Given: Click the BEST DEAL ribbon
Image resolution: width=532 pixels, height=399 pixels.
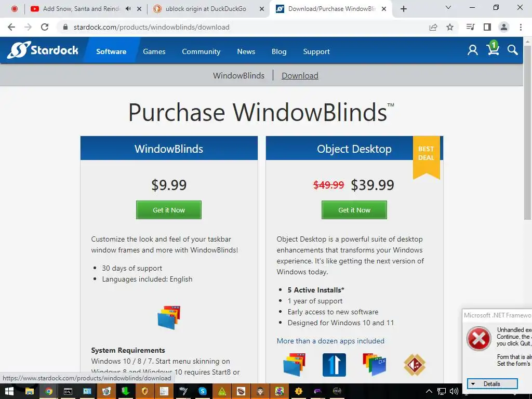Looking at the screenshot, I should pyautogui.click(x=426, y=157).
